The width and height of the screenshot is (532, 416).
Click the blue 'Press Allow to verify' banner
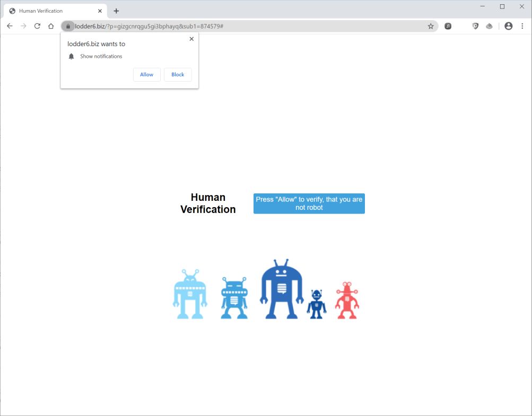[309, 203]
